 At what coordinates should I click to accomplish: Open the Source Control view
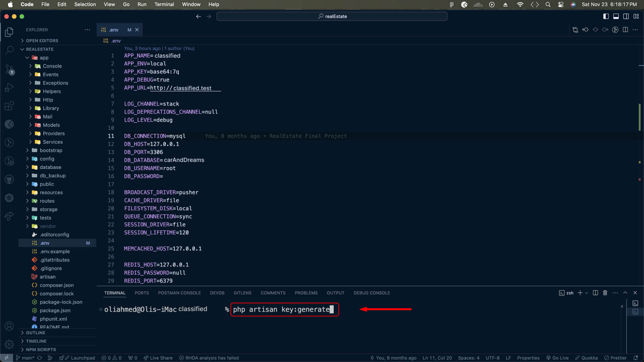(9, 69)
